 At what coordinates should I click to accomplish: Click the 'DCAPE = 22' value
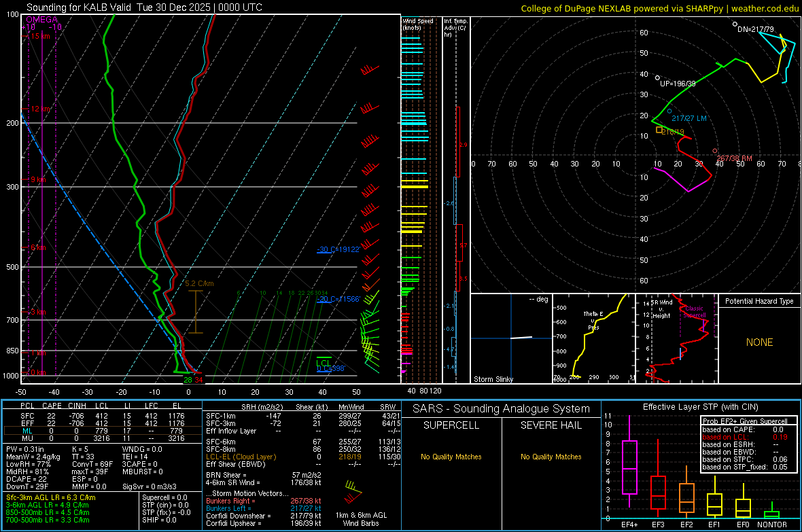[27, 479]
